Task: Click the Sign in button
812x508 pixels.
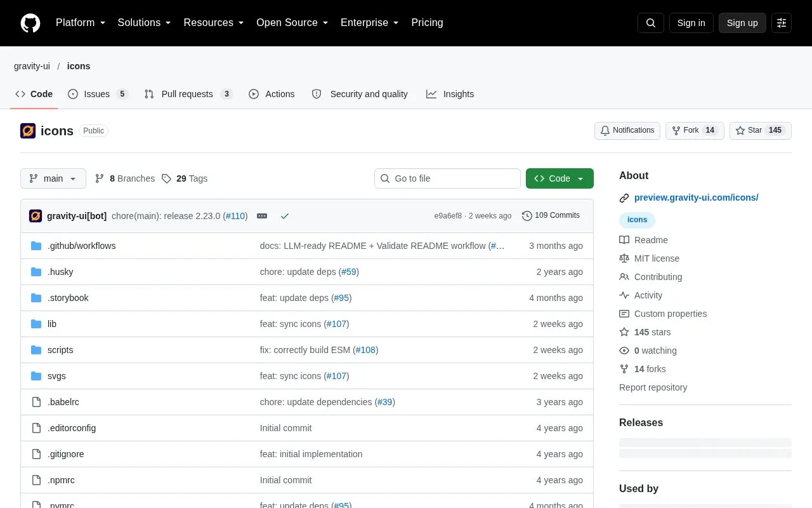Action: click(x=691, y=23)
